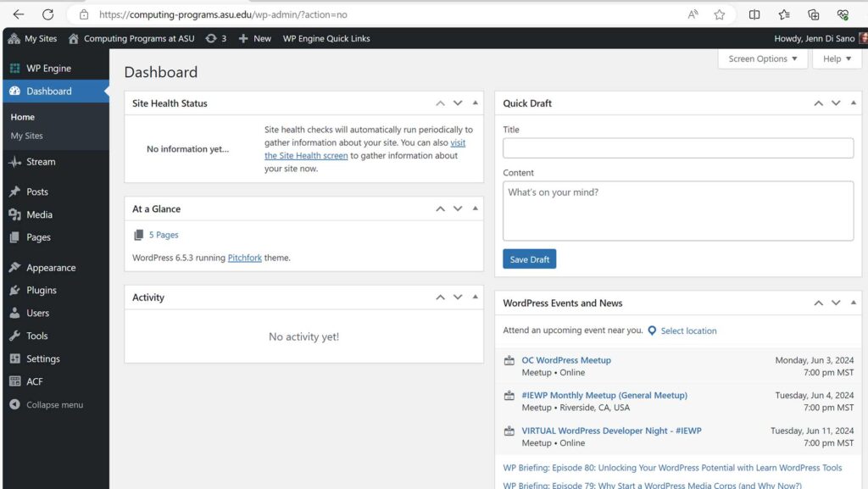Go back using the browser back arrow
868x489 pixels.
pyautogui.click(x=19, y=14)
